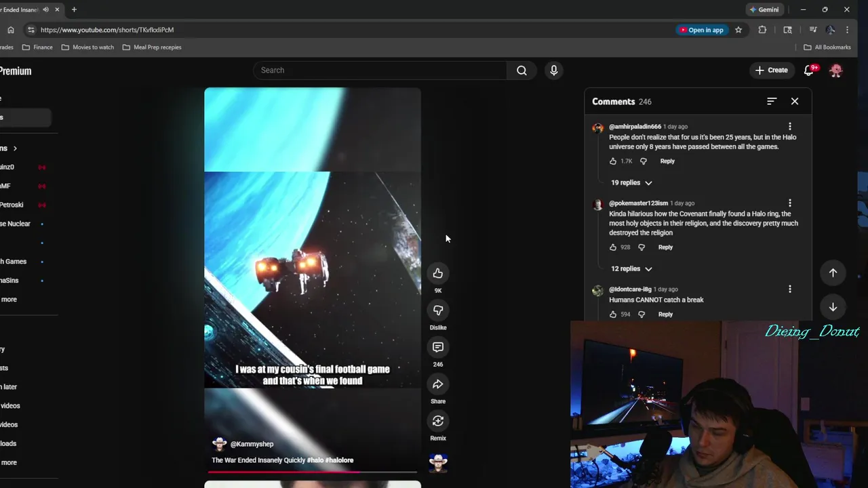Screen dimensions: 868x488
Task: Reply to the pokemaster123ism comment
Action: click(665, 247)
